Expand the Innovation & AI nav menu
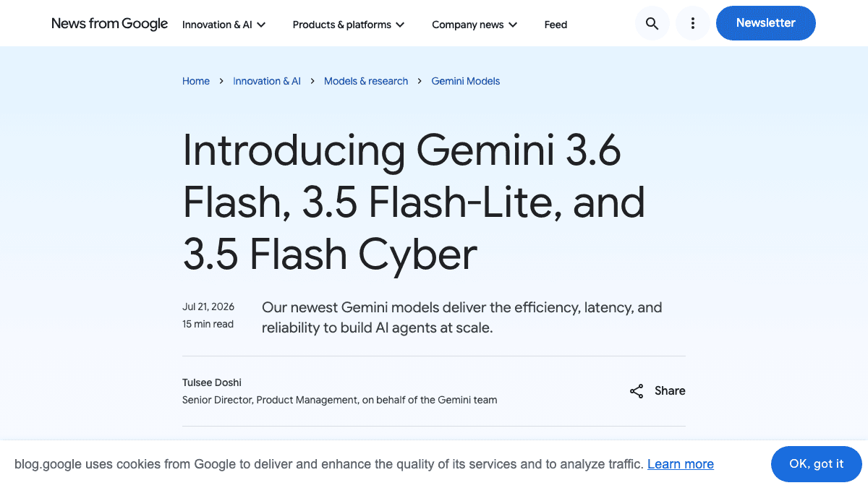The width and height of the screenshot is (868, 488). 224,25
